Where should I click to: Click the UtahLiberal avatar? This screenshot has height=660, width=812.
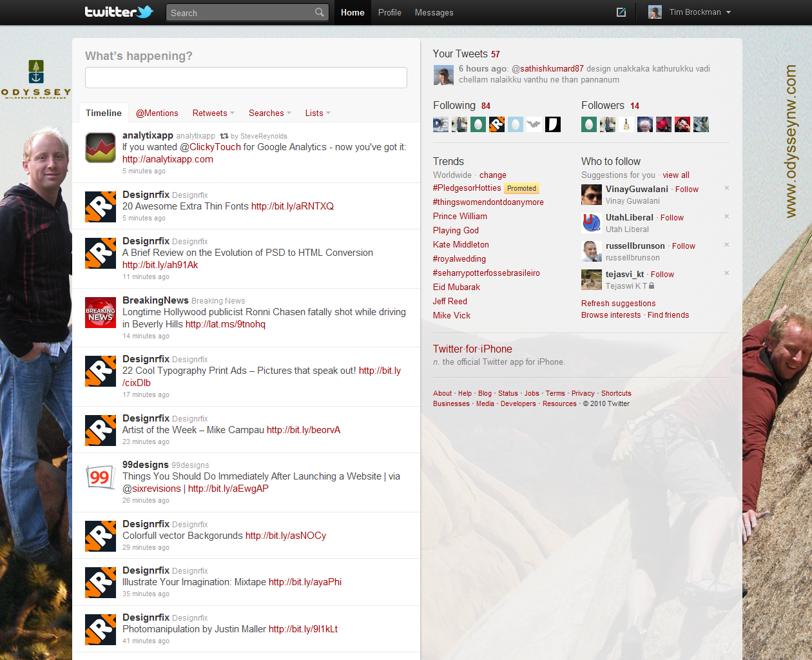pos(592,223)
